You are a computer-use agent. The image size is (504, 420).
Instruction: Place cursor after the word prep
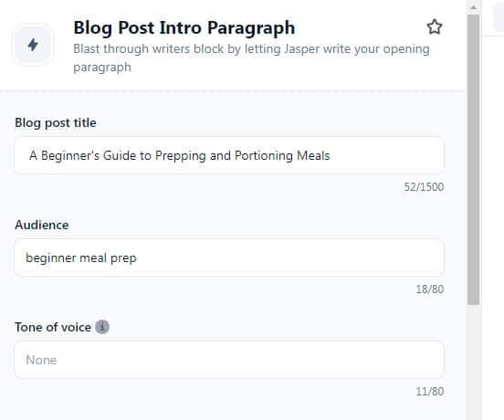[x=137, y=258]
